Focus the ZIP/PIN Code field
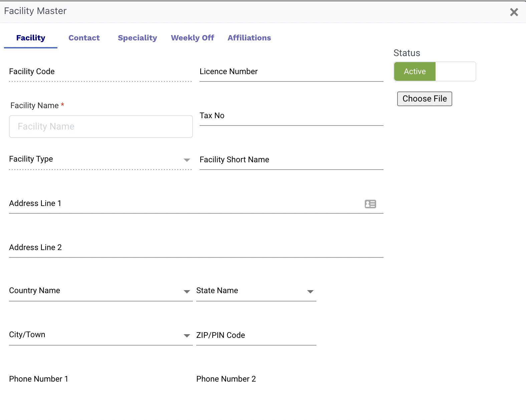 click(256, 336)
